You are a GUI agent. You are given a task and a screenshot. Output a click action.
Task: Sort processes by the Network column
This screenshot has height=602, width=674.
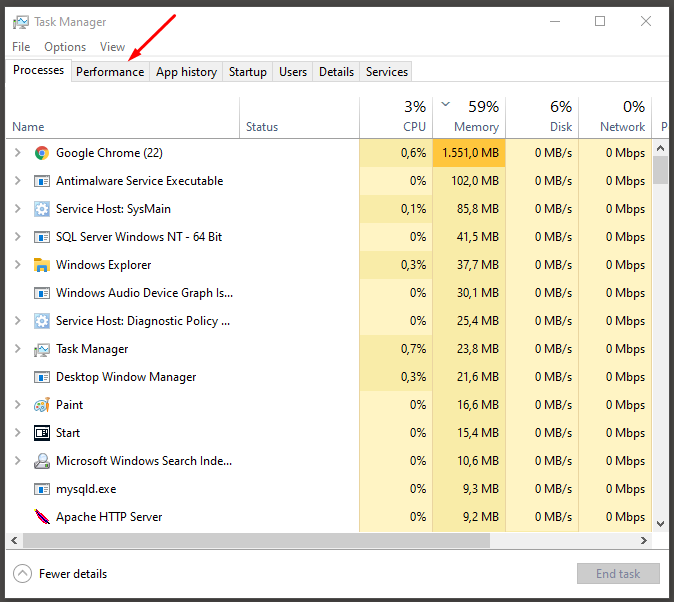(615, 118)
